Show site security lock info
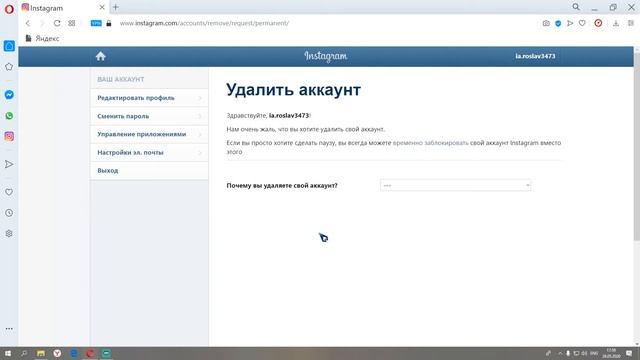The image size is (640, 360). [109, 23]
